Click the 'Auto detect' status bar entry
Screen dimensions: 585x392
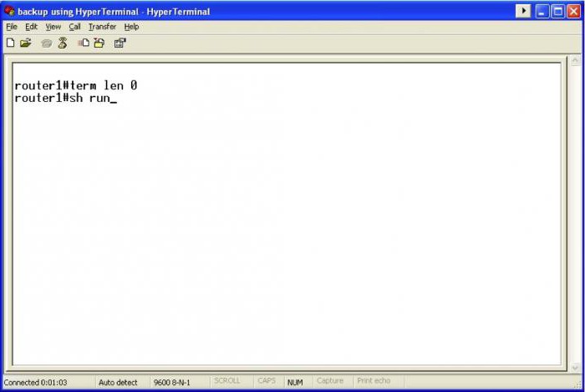click(x=118, y=382)
